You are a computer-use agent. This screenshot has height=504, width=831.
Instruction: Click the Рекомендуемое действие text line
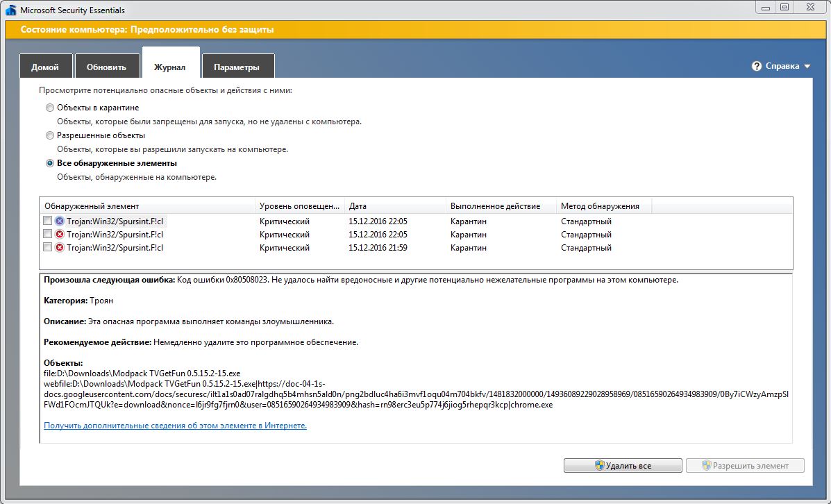201,342
